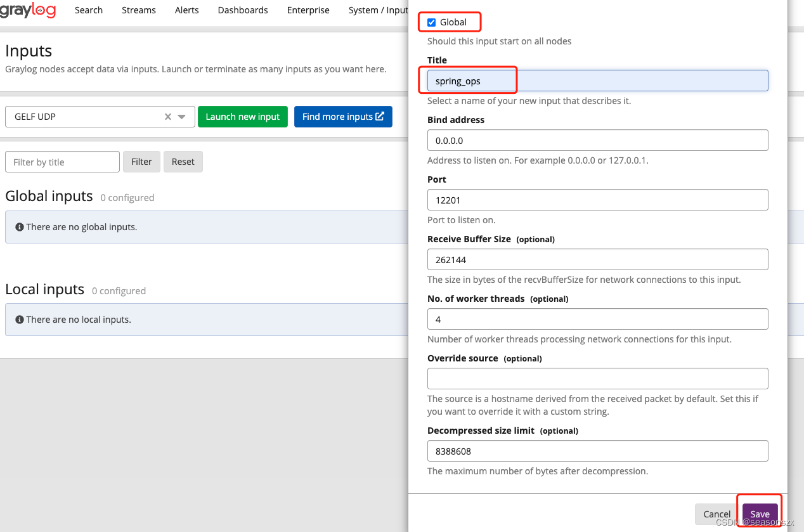The image size is (804, 532).
Task: Disable the Global checkbox
Action: [x=431, y=22]
